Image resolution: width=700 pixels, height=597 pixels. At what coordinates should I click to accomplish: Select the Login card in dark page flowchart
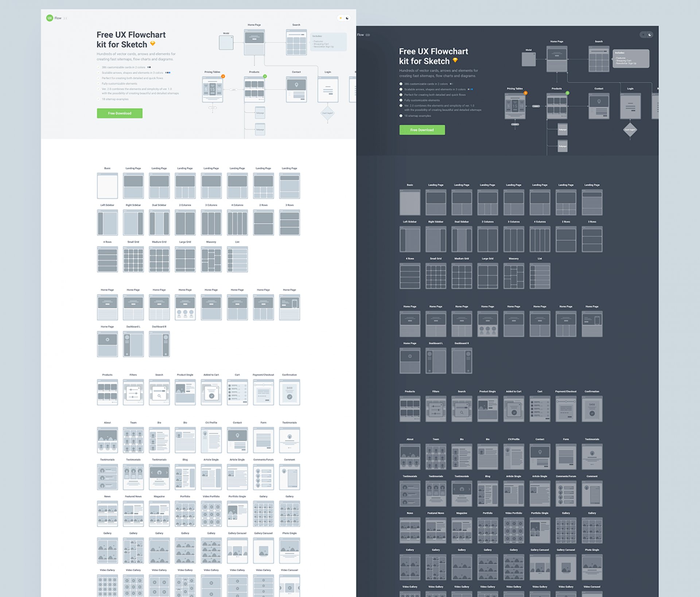[x=630, y=106]
